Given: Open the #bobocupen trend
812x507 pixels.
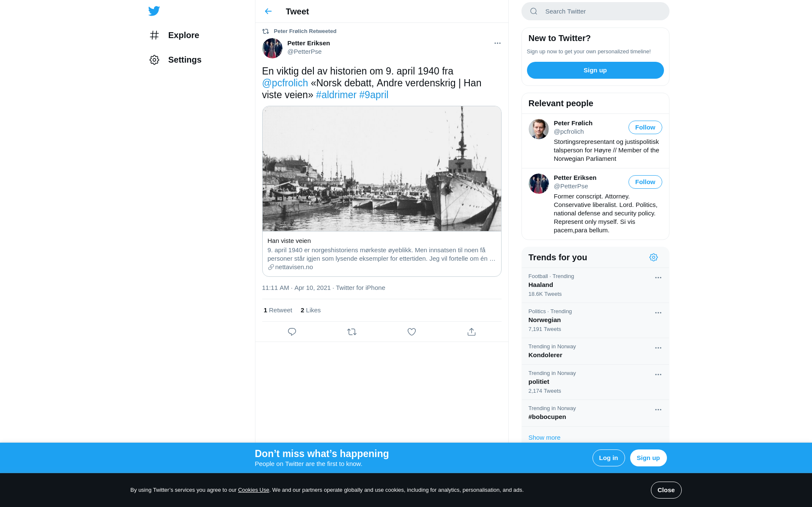Looking at the screenshot, I should tap(595, 413).
